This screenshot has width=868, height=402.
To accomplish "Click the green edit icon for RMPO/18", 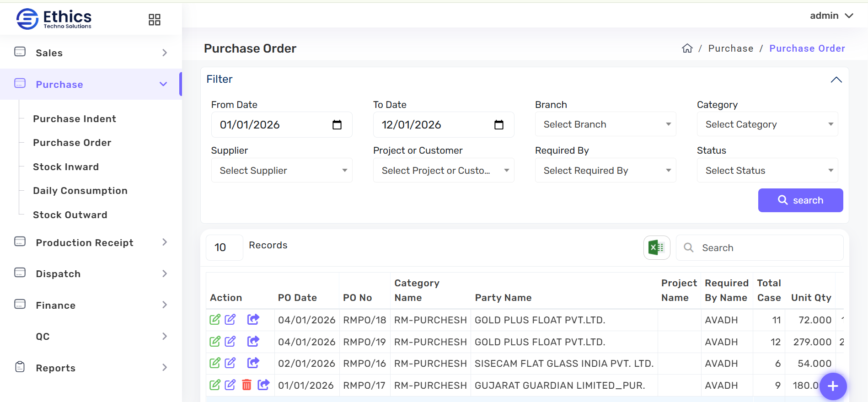I will (x=214, y=320).
